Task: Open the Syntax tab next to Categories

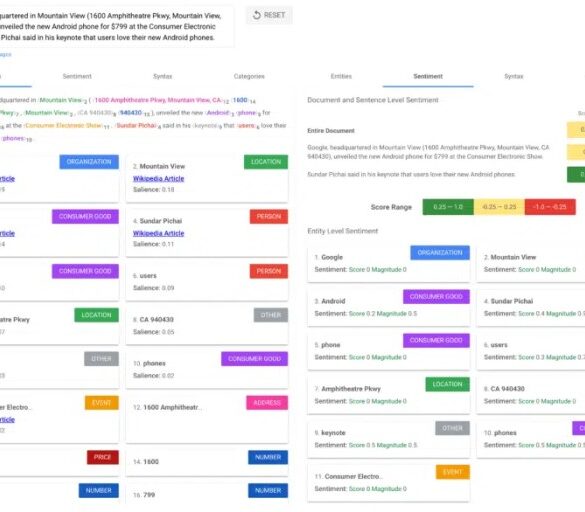Action: click(163, 77)
